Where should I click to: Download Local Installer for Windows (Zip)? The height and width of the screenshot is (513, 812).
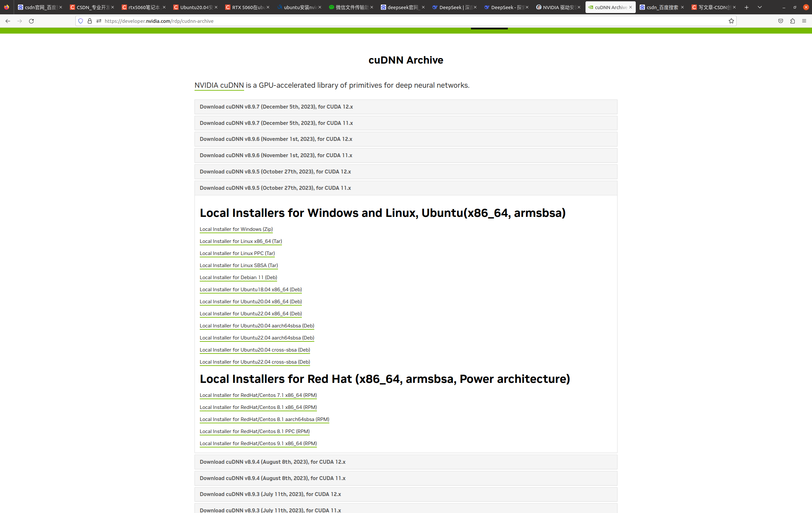[x=236, y=229]
